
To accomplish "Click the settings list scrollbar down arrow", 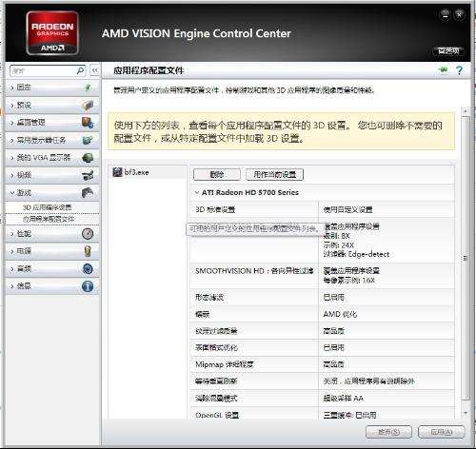I will pyautogui.click(x=466, y=413).
